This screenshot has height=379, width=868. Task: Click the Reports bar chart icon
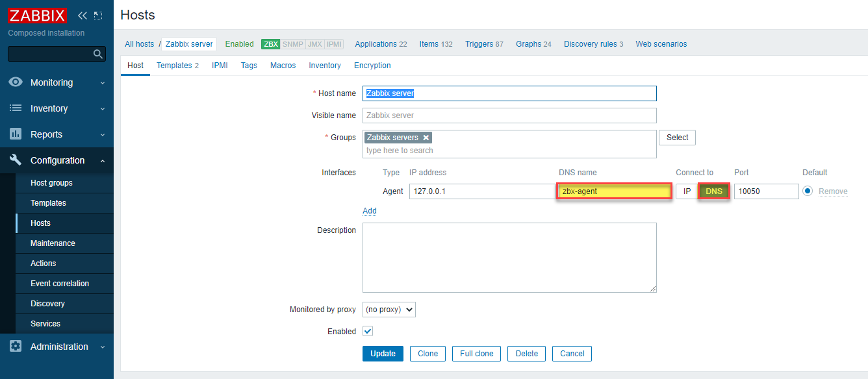(x=16, y=134)
